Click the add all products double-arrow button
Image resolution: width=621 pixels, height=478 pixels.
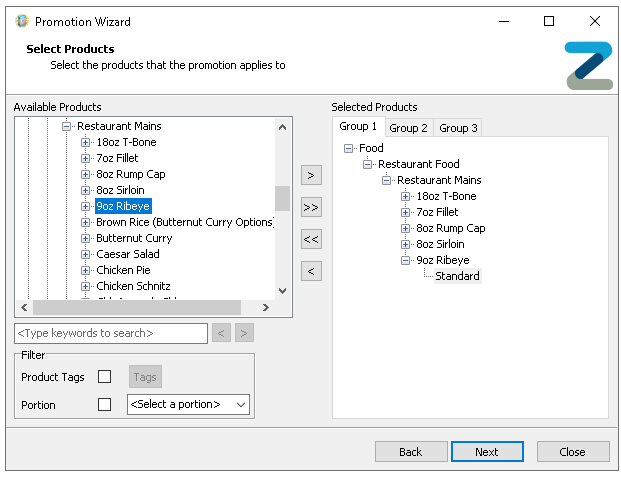point(312,207)
